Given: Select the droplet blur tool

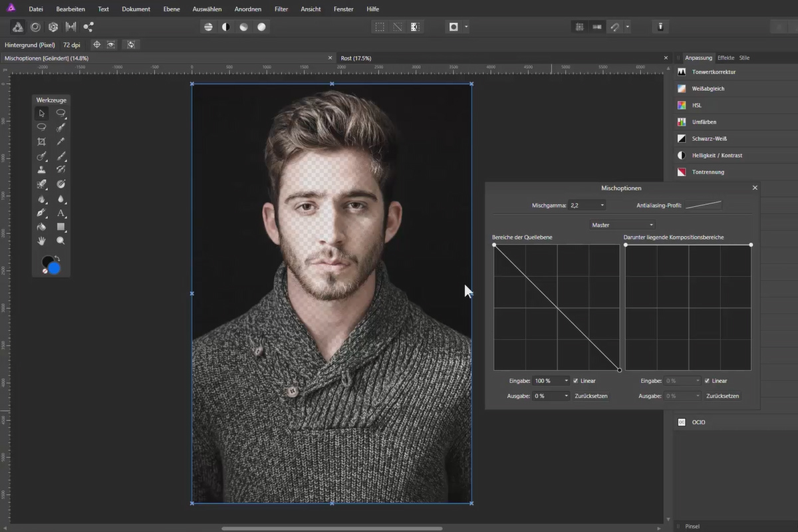Looking at the screenshot, I should point(61,198).
